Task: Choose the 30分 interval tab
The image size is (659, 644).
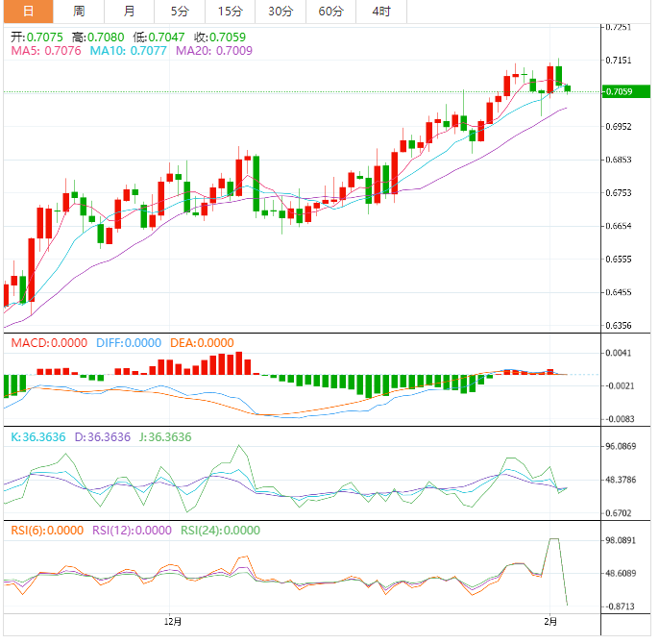Action: click(281, 12)
